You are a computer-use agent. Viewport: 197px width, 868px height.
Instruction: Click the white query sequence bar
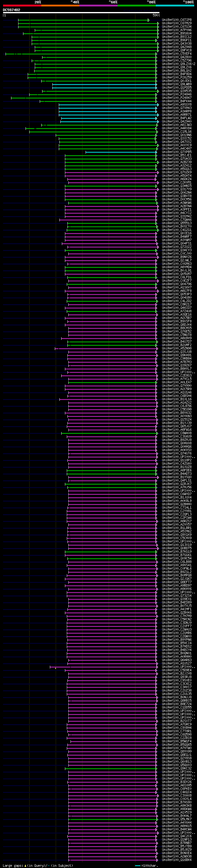(81, 12)
